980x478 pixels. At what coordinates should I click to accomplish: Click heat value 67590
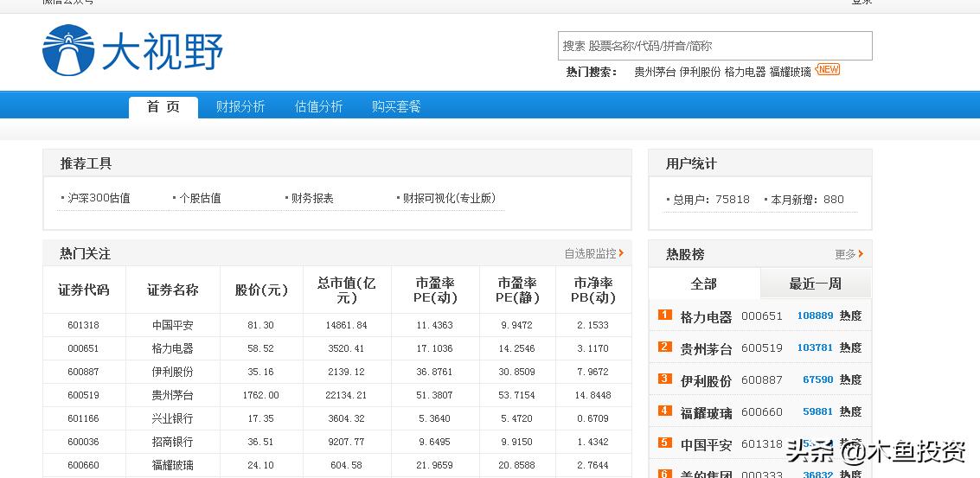pos(818,379)
